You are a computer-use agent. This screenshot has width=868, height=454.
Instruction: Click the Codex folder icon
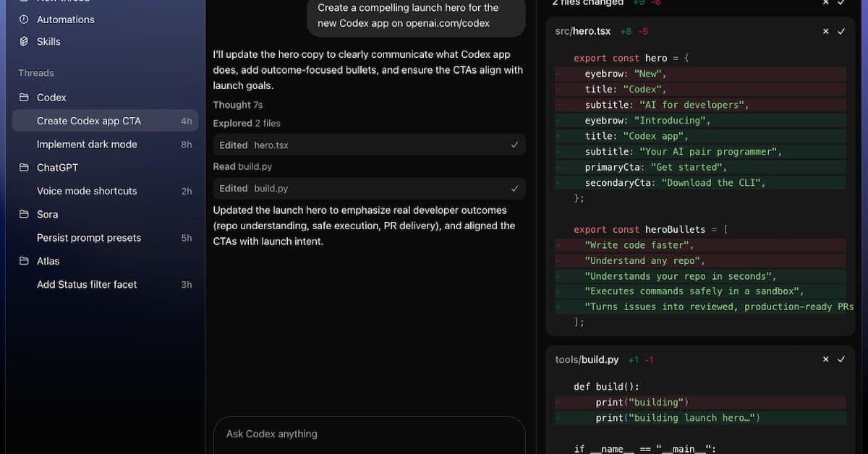(x=24, y=97)
